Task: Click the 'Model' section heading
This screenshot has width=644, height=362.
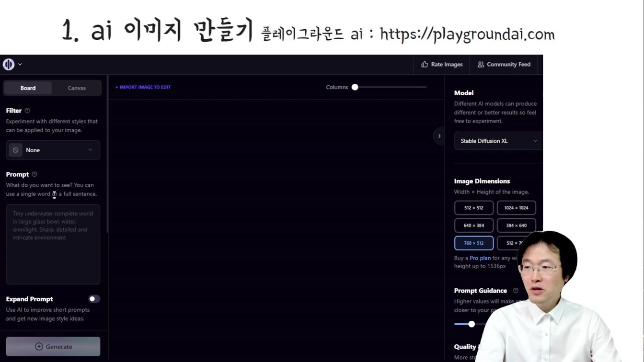Action: click(x=464, y=93)
